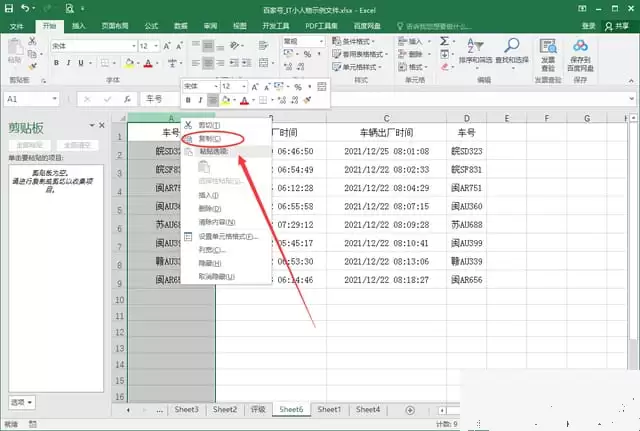Open Find and Select magnifier icon
The width and height of the screenshot is (640, 431).
click(511, 46)
